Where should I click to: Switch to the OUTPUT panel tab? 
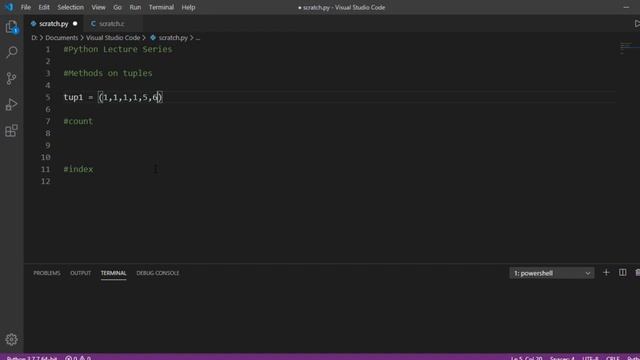pos(80,273)
